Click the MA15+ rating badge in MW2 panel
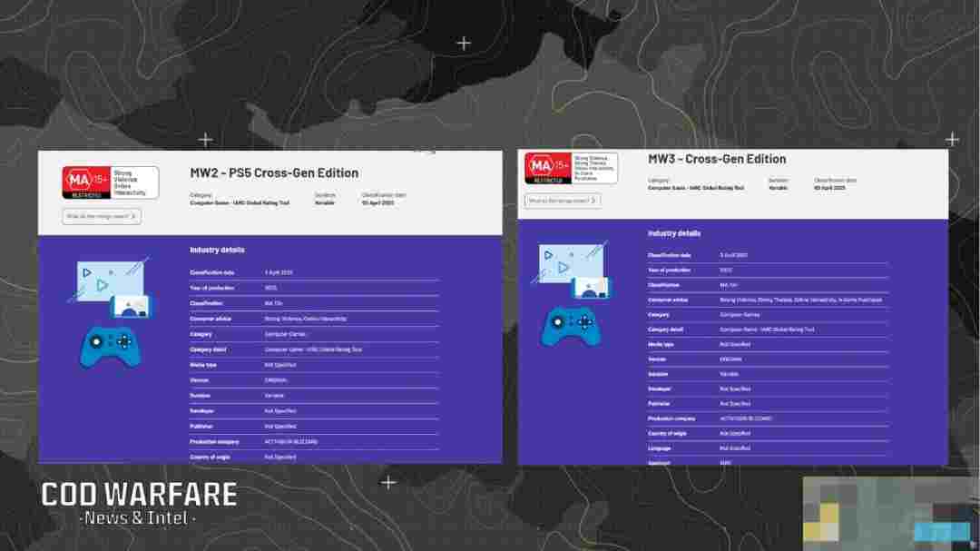Viewport: 980px width, 551px height. point(110,182)
